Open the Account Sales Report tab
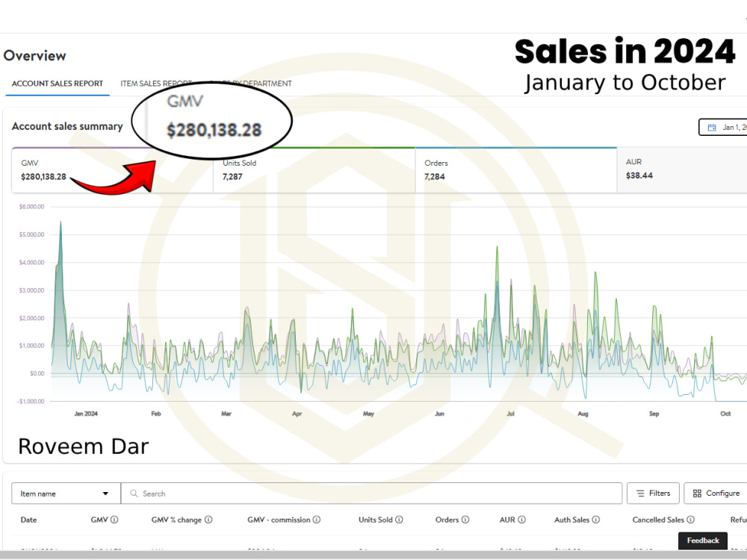The image size is (747, 560). point(58,84)
